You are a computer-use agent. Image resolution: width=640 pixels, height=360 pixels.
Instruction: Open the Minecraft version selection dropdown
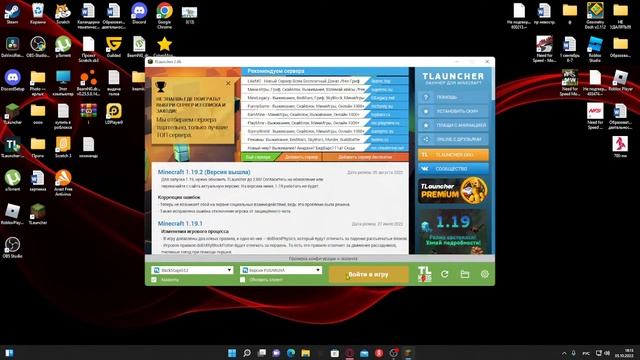click(x=281, y=270)
